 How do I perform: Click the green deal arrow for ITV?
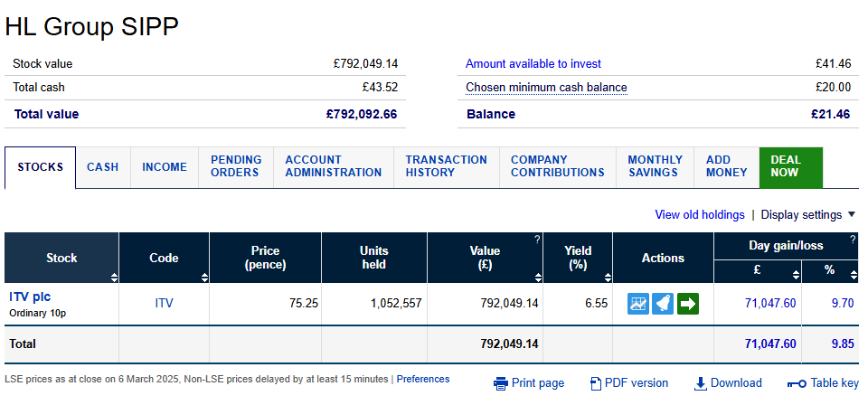coord(687,303)
